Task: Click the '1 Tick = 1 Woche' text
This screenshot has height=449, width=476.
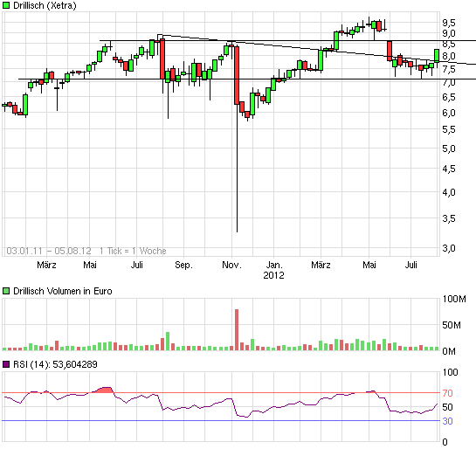Action: coord(133,251)
